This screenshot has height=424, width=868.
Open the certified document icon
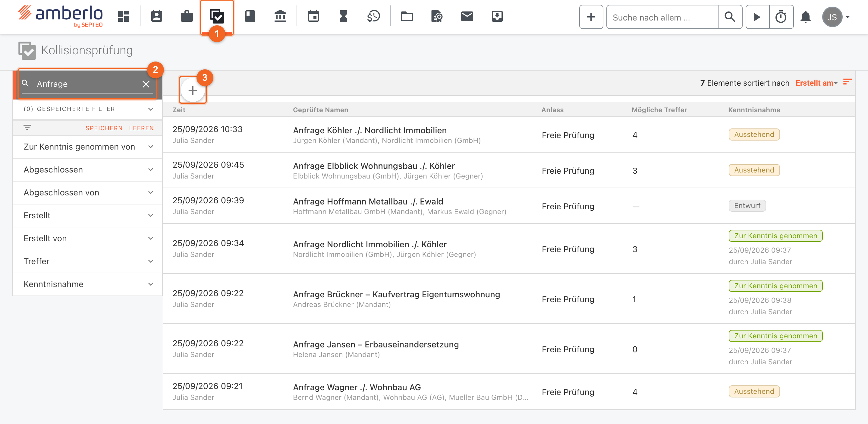437,16
